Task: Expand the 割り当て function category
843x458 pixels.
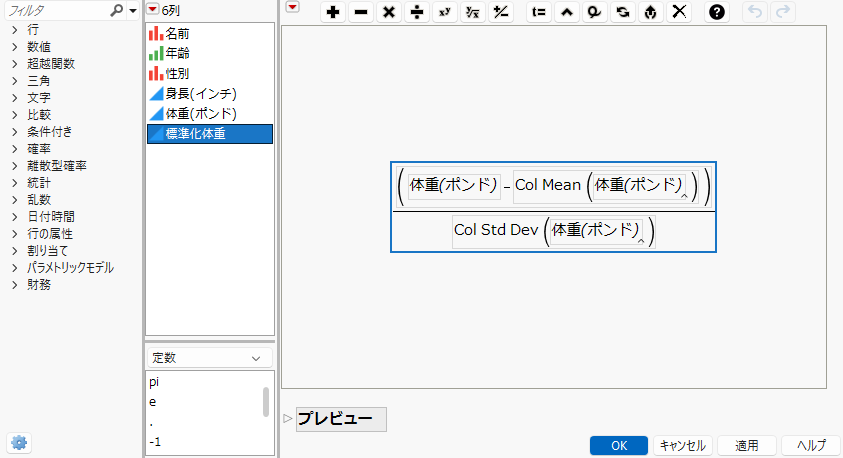Action: (15, 251)
